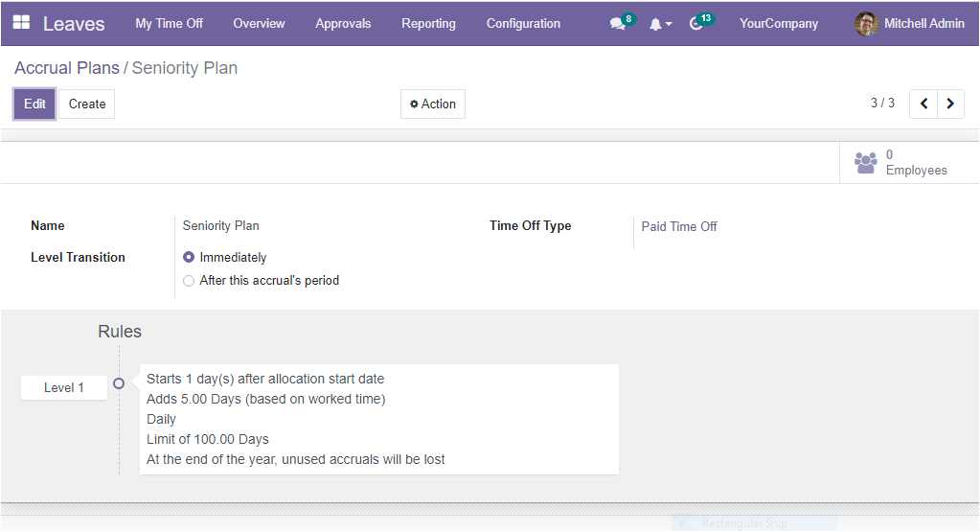Click the Accrual Plans breadcrumb link
Image resolution: width=980 pixels, height=532 pixels.
67,68
